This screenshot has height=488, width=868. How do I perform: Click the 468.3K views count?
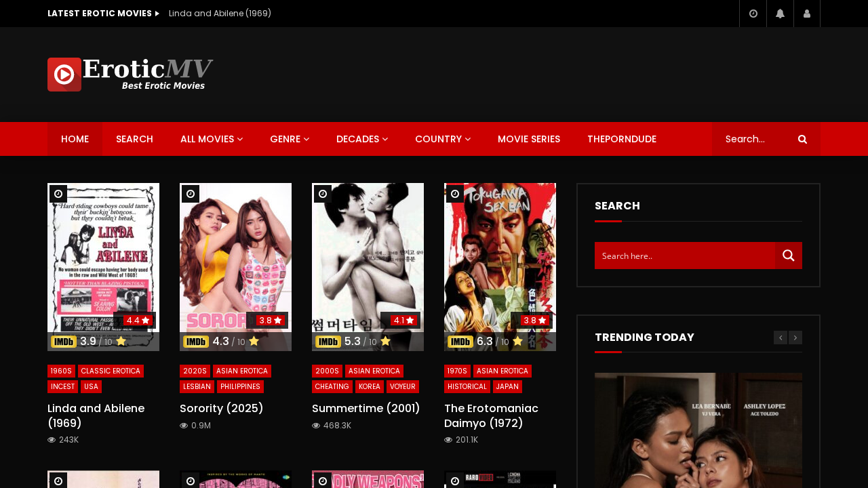[x=332, y=426]
